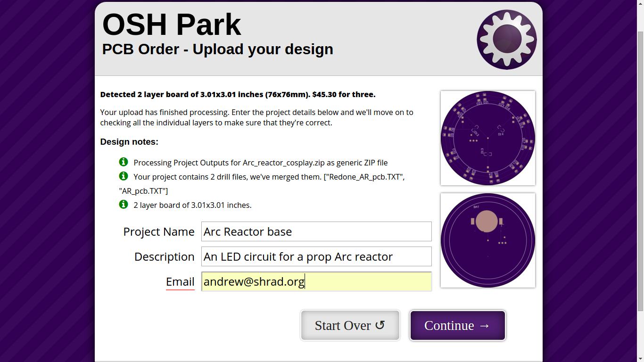
Task: Focus the Project Name input field
Action: click(x=316, y=231)
